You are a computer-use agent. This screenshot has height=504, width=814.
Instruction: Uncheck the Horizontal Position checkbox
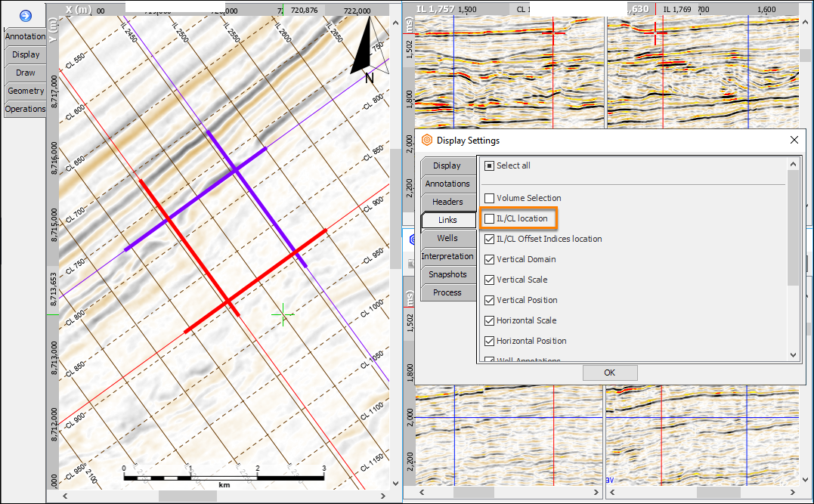pyautogui.click(x=489, y=341)
